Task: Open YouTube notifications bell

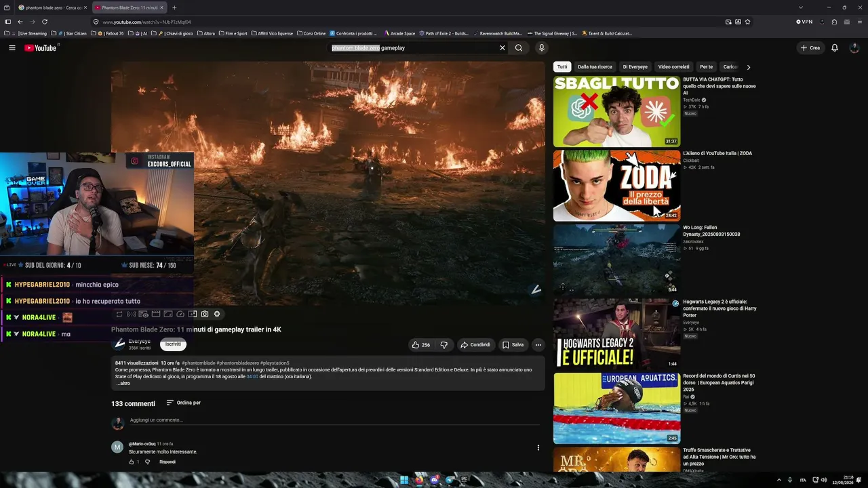Action: coord(835,48)
